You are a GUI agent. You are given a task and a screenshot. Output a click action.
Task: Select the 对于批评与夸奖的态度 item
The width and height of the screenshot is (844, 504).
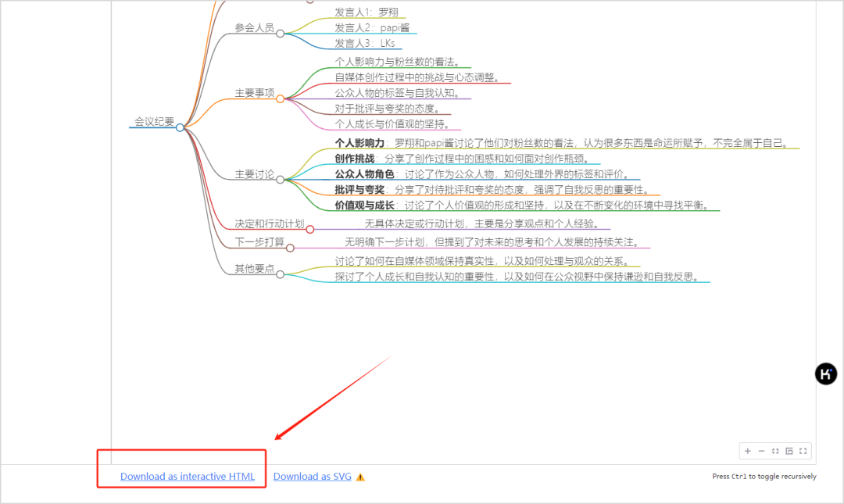tap(387, 109)
